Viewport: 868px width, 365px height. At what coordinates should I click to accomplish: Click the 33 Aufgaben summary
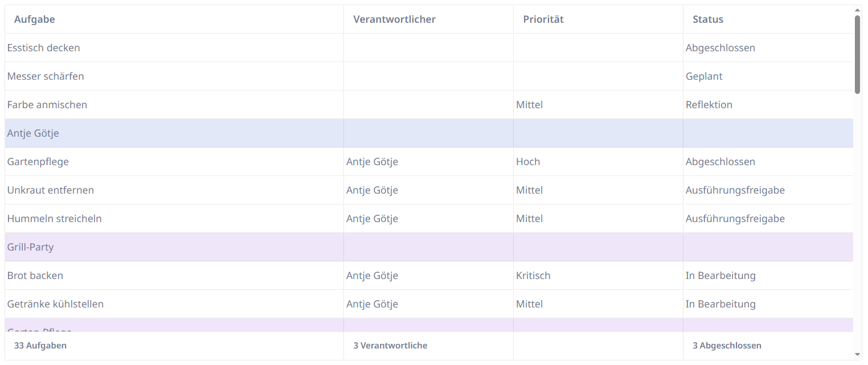40,345
